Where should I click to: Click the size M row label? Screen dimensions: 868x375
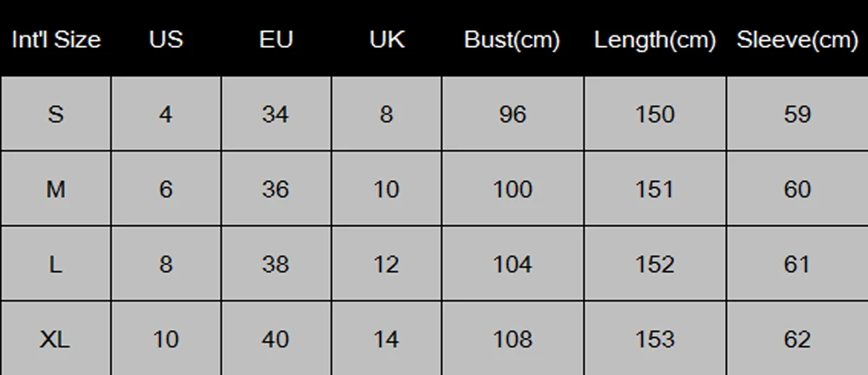pos(55,189)
